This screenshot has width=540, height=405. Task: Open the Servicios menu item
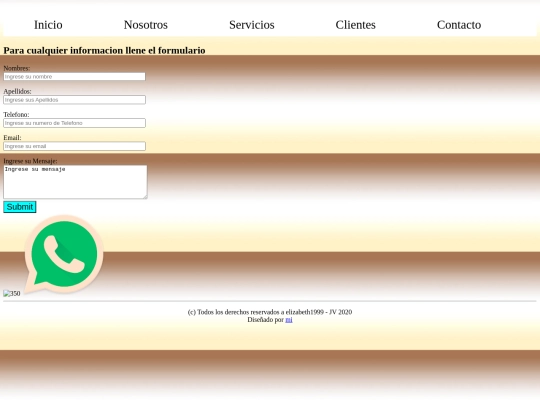(x=252, y=25)
